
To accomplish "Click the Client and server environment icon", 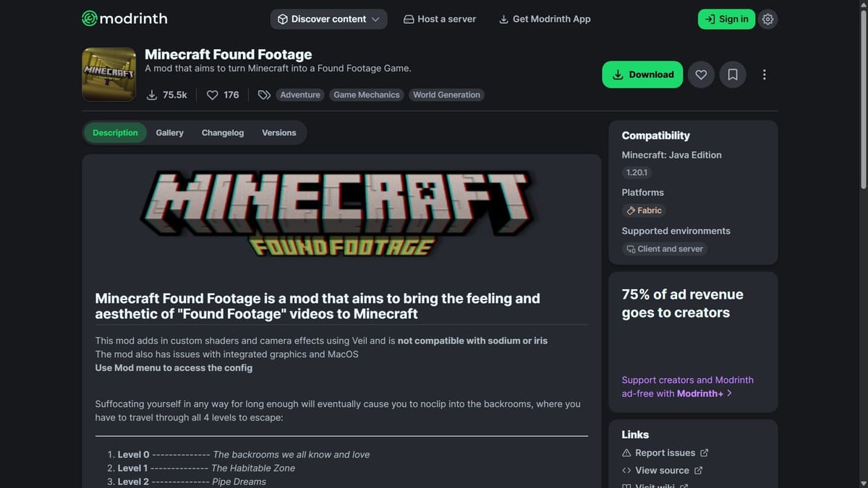I will pos(630,249).
